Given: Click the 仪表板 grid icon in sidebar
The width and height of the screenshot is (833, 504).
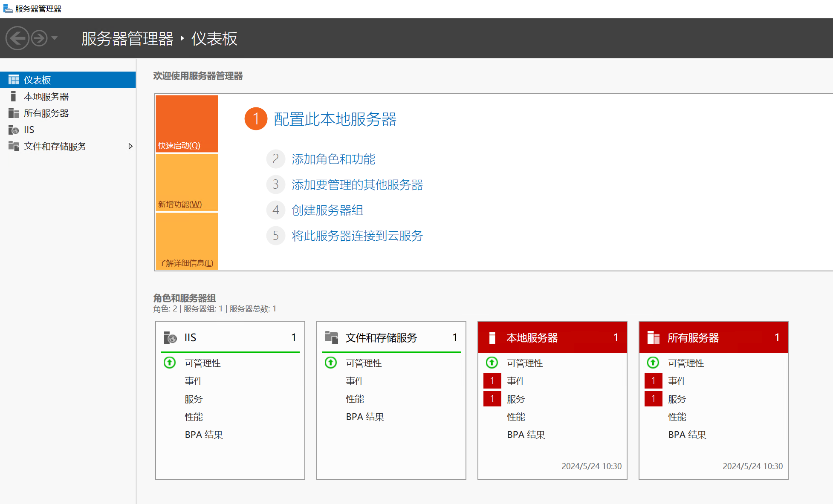Looking at the screenshot, I should pyautogui.click(x=14, y=80).
